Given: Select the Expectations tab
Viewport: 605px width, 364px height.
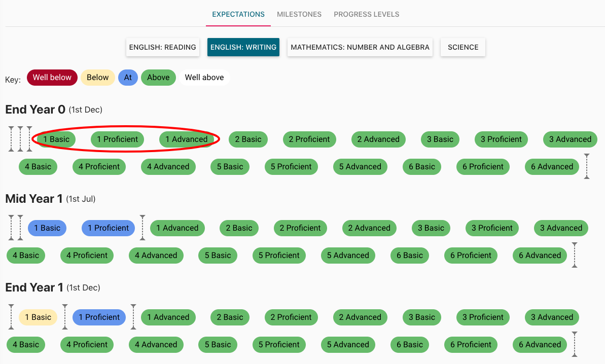Looking at the screenshot, I should 238,14.
